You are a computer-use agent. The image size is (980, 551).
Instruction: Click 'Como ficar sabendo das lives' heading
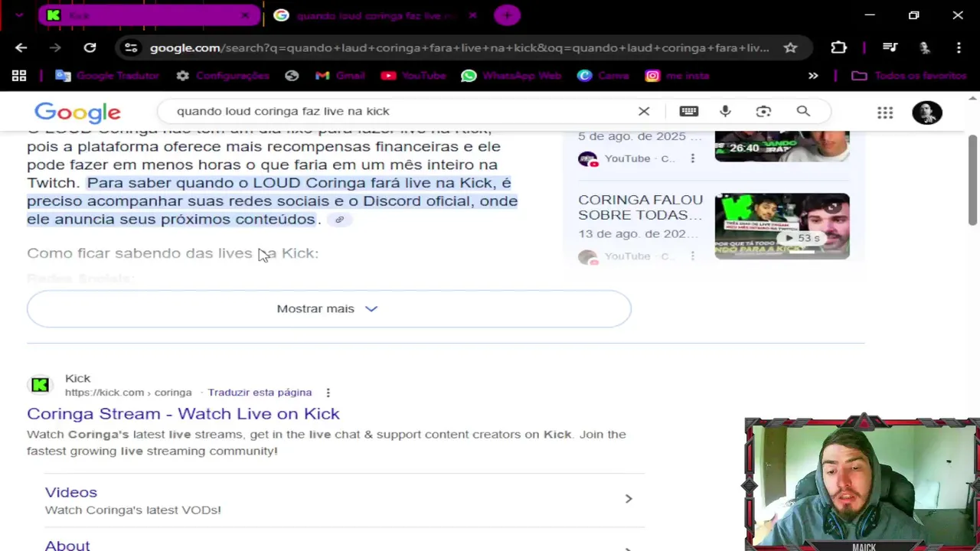172,253
